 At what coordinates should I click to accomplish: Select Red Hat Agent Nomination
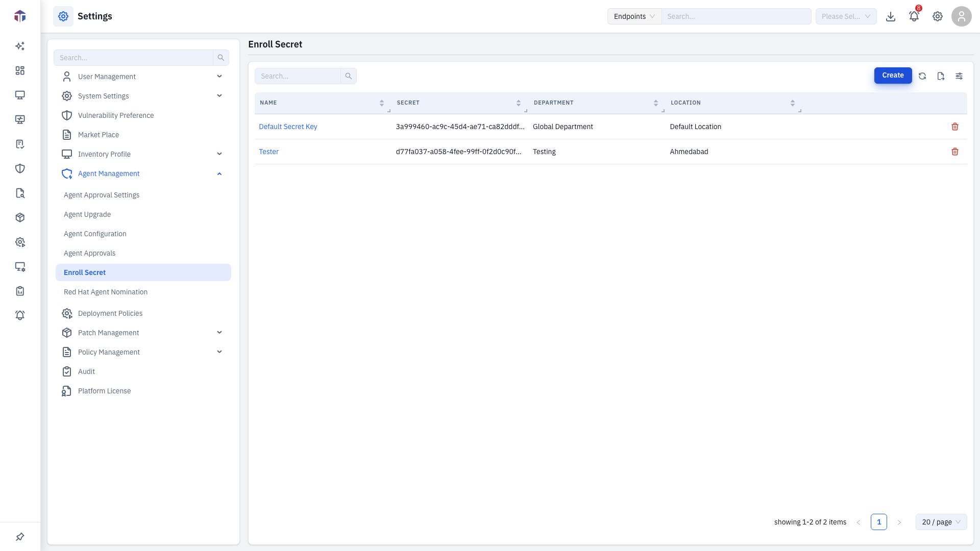click(x=105, y=292)
